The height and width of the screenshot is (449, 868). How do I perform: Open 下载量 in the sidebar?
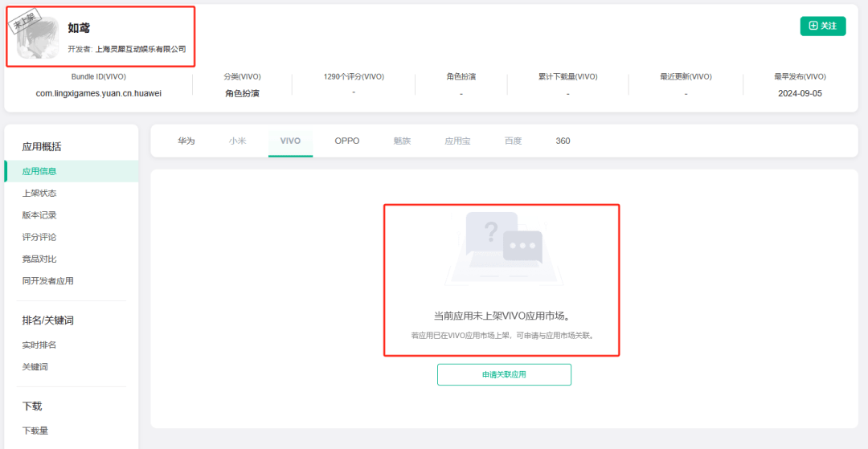(35, 431)
